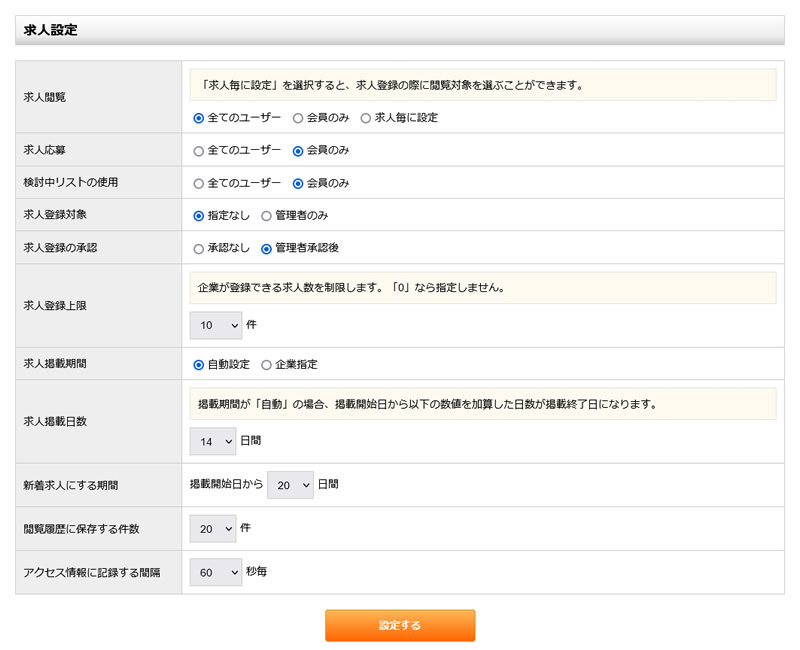
Task: Set 求人掲載期間 to 企業指定
Action: [266, 365]
